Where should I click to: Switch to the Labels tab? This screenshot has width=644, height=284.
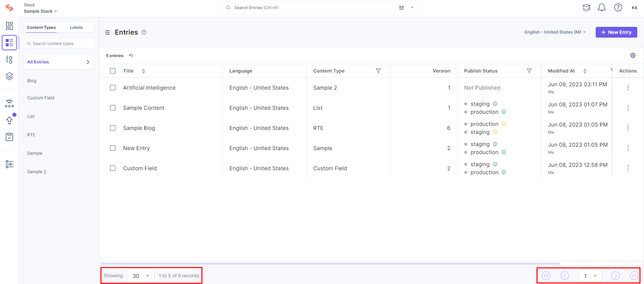pyautogui.click(x=76, y=28)
